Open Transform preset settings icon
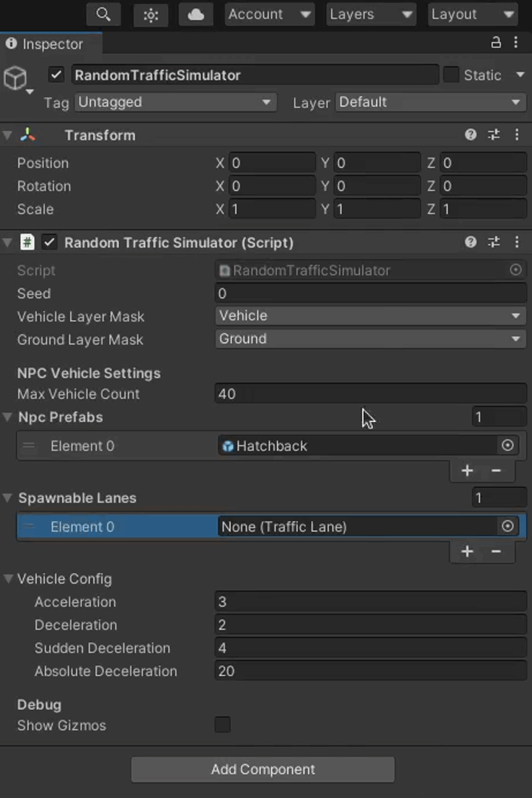Screen dimensions: 532x798 point(494,134)
